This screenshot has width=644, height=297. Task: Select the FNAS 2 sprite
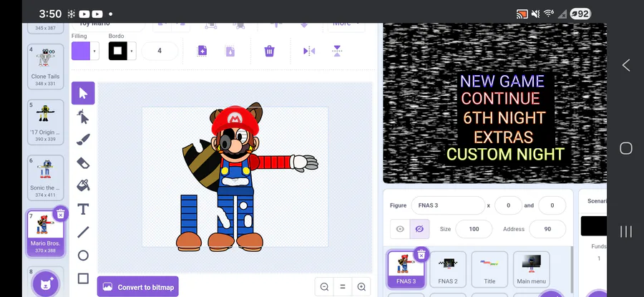point(448,269)
